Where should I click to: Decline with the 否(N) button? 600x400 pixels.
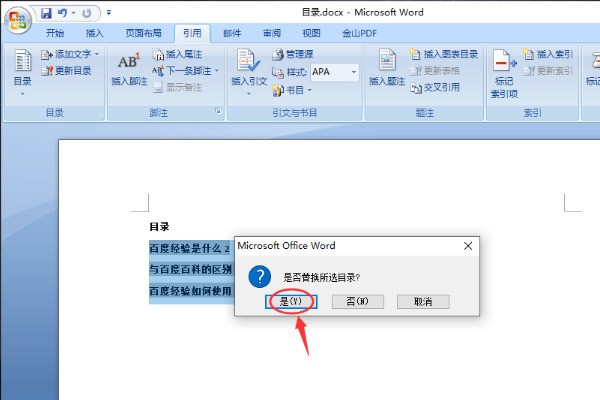(x=358, y=302)
